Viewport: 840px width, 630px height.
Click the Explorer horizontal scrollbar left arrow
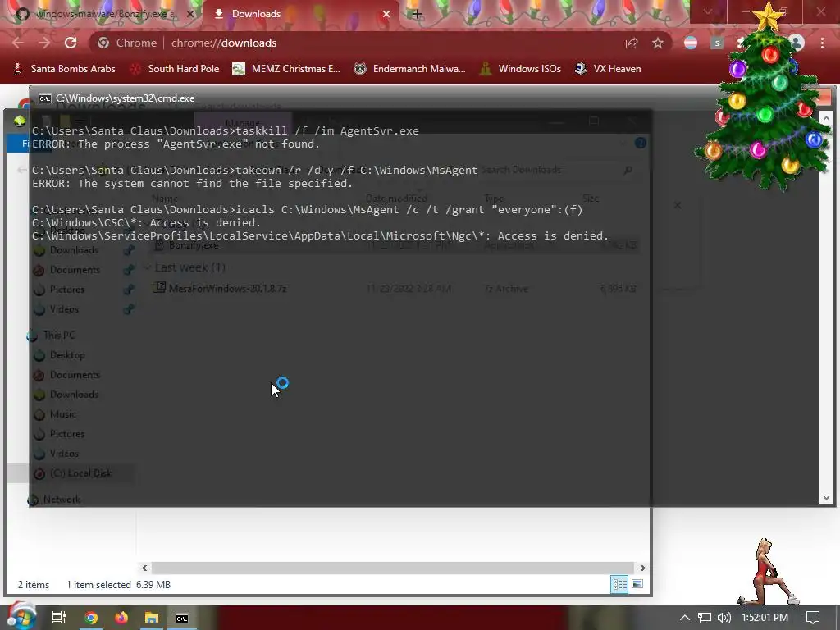[144, 568]
